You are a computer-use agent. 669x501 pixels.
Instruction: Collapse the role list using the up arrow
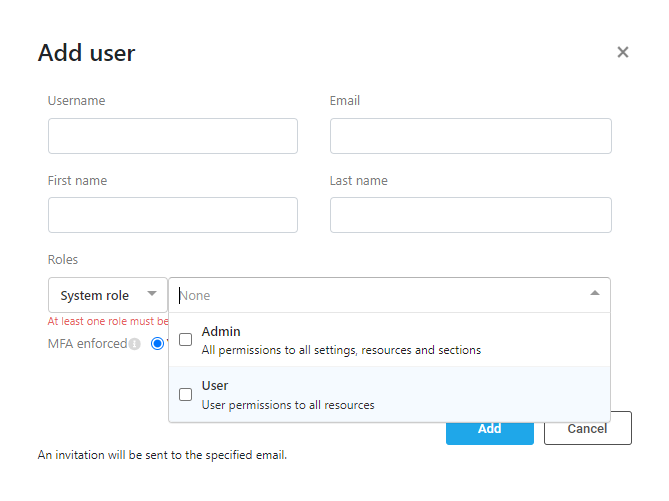pyautogui.click(x=594, y=294)
